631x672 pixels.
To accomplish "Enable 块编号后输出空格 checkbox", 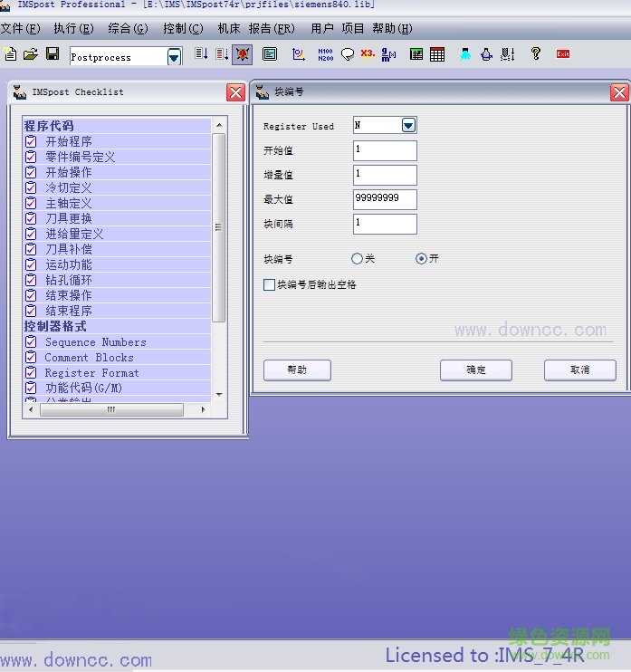I will pyautogui.click(x=269, y=284).
